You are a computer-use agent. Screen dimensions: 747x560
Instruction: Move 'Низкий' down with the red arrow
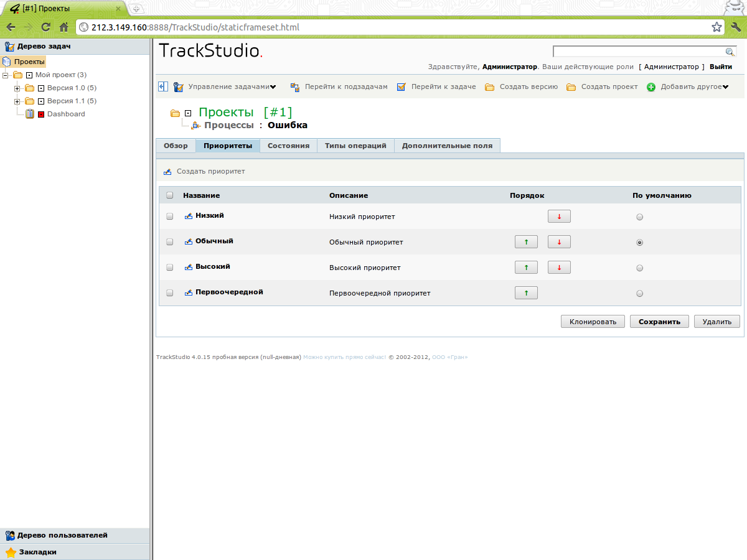pos(559,217)
